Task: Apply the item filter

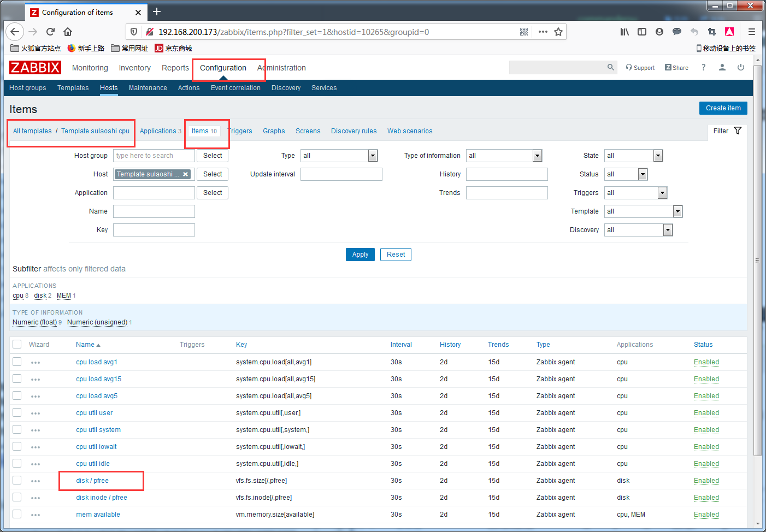Action: (x=360, y=255)
